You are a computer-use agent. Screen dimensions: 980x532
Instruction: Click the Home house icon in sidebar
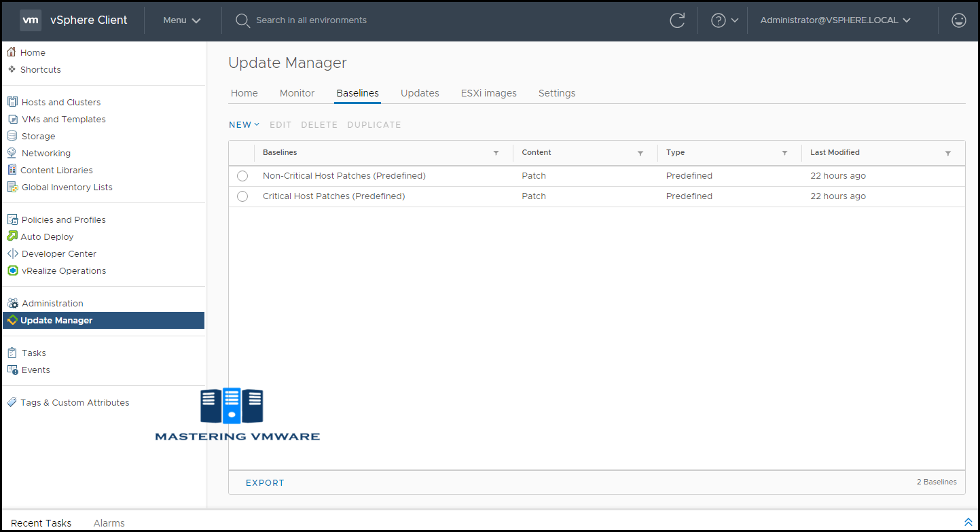(12, 52)
